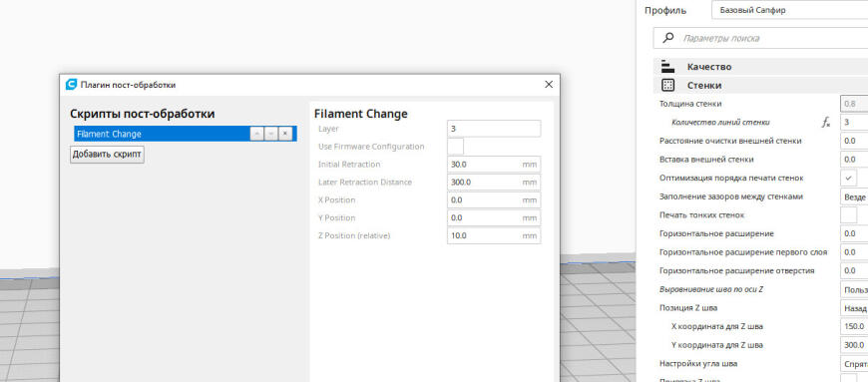
Task: Click the Качество section icon
Action: (x=668, y=67)
